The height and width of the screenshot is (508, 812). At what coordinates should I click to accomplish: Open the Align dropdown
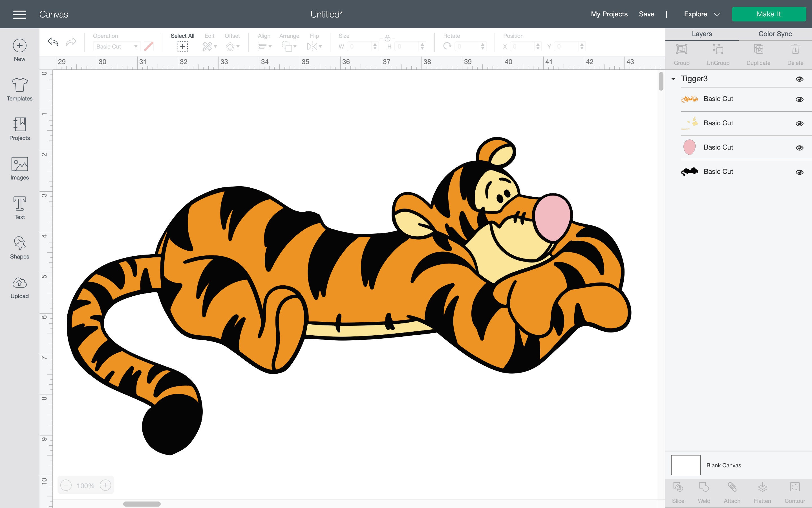(x=264, y=46)
